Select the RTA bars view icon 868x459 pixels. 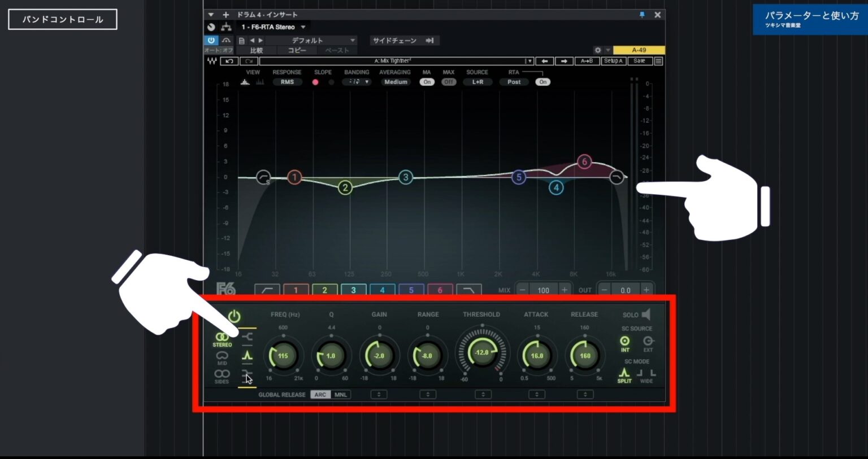[259, 82]
